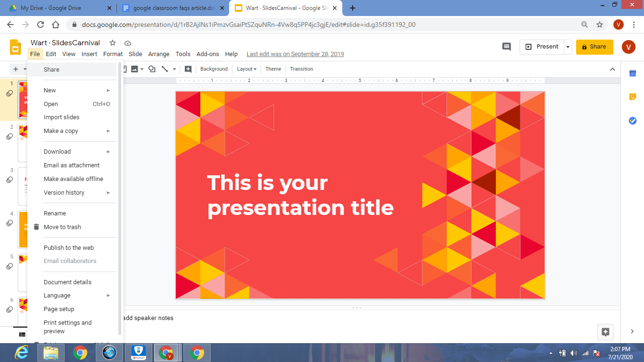Choose Move to trash
This screenshot has width=644, height=362.
72,227
